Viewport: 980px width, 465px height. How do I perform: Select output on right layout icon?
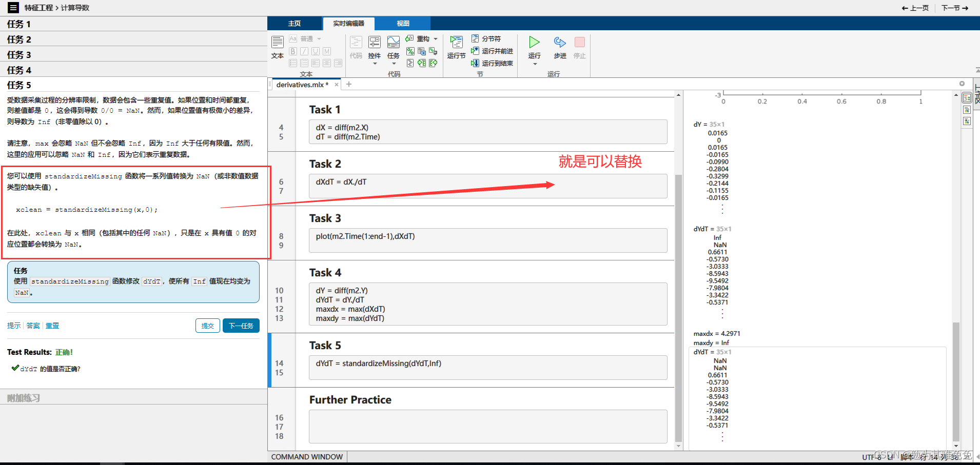tap(967, 98)
